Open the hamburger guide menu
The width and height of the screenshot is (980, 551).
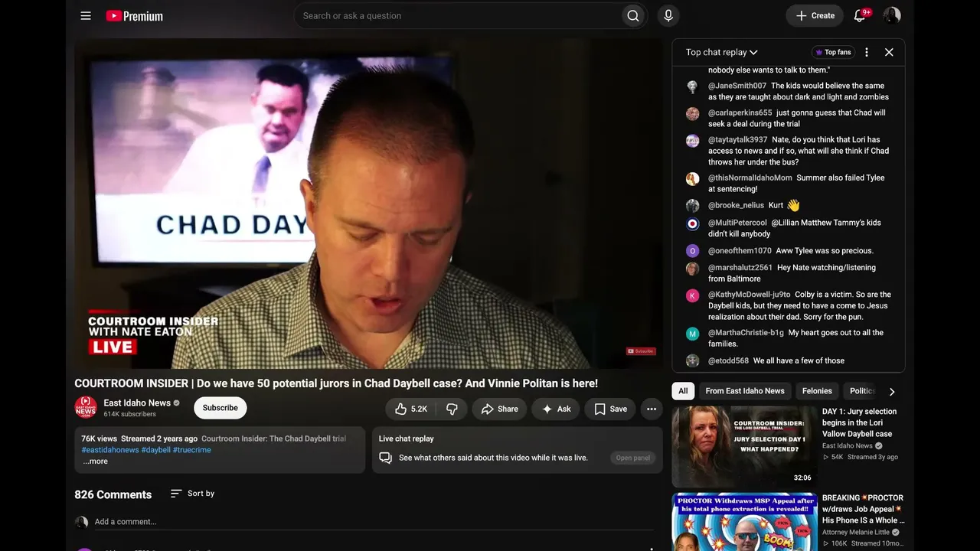86,16
